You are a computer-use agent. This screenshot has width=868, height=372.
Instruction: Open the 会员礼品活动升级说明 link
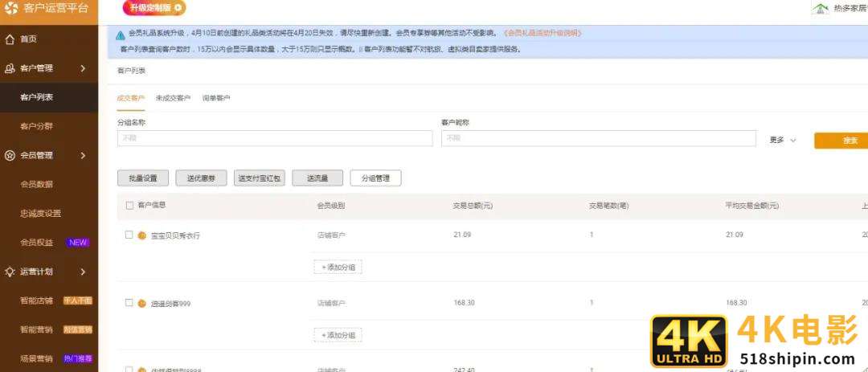click(542, 33)
